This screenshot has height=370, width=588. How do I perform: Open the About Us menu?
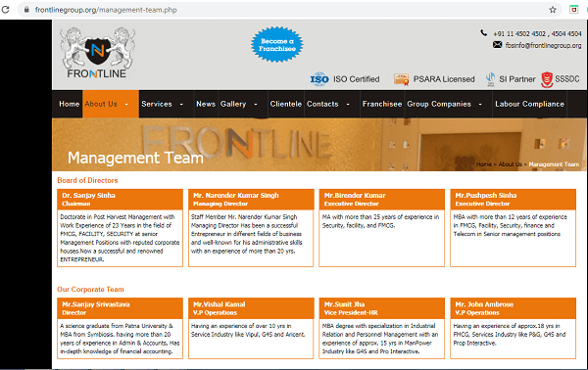tap(101, 104)
